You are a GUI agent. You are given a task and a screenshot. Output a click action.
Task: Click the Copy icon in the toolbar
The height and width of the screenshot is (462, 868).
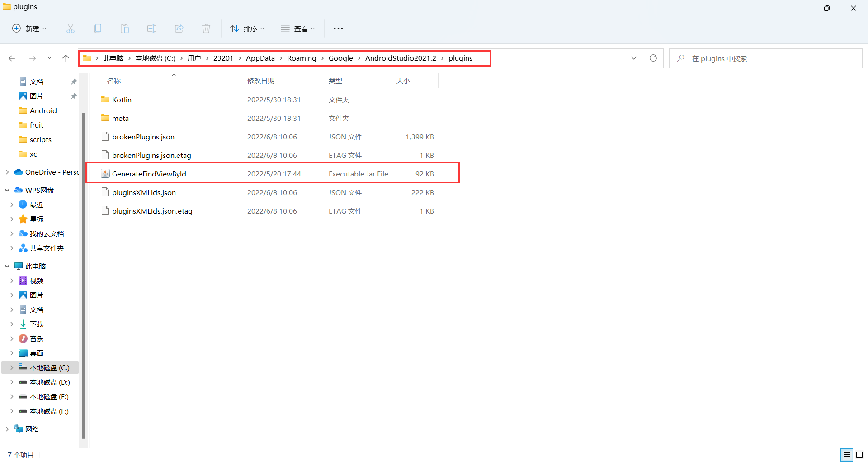(x=98, y=29)
